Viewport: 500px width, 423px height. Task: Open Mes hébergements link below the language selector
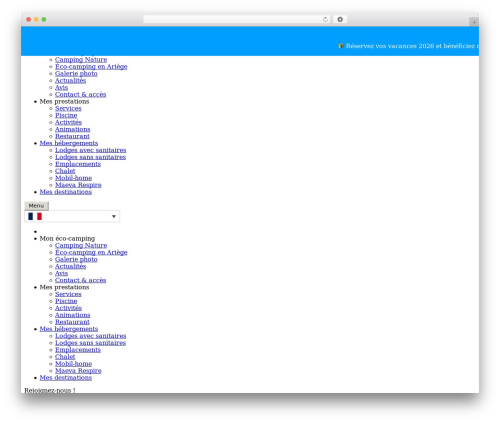(69, 329)
